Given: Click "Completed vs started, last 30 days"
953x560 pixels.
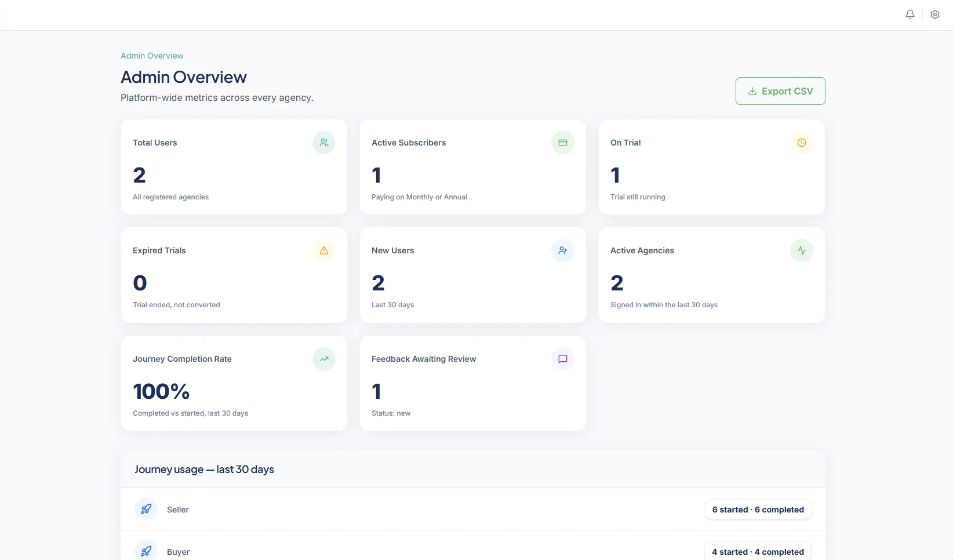Looking at the screenshot, I should click(190, 413).
